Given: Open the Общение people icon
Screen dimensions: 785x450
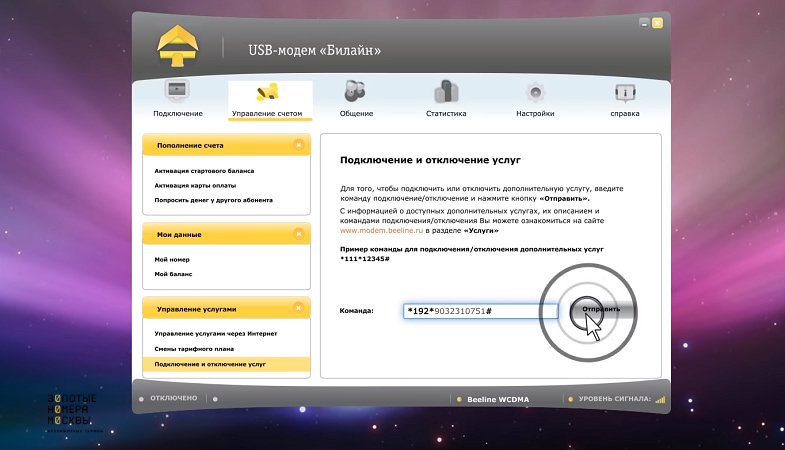Looking at the screenshot, I should click(355, 91).
